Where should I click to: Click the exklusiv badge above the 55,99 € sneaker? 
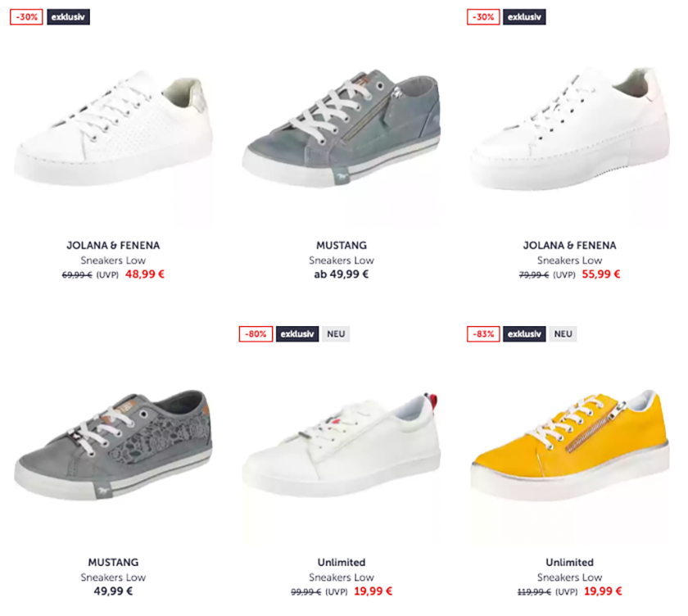pos(524,17)
